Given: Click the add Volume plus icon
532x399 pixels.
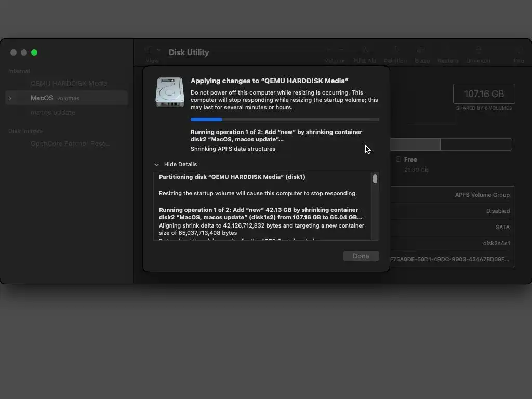Looking at the screenshot, I should (x=328, y=50).
